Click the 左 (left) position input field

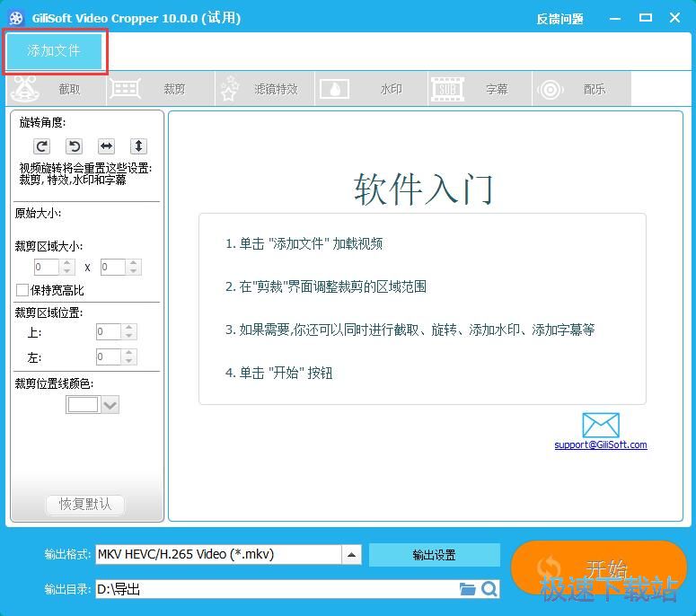point(109,356)
